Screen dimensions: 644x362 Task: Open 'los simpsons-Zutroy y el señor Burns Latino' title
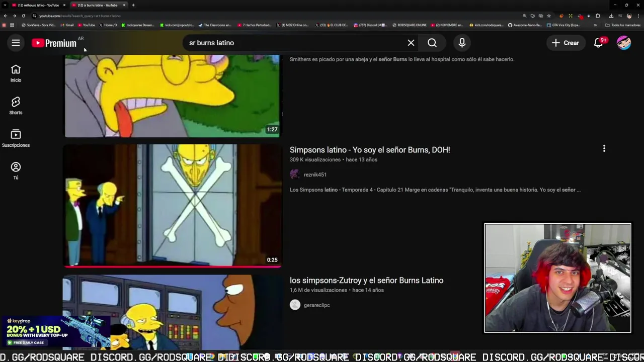[x=366, y=281]
